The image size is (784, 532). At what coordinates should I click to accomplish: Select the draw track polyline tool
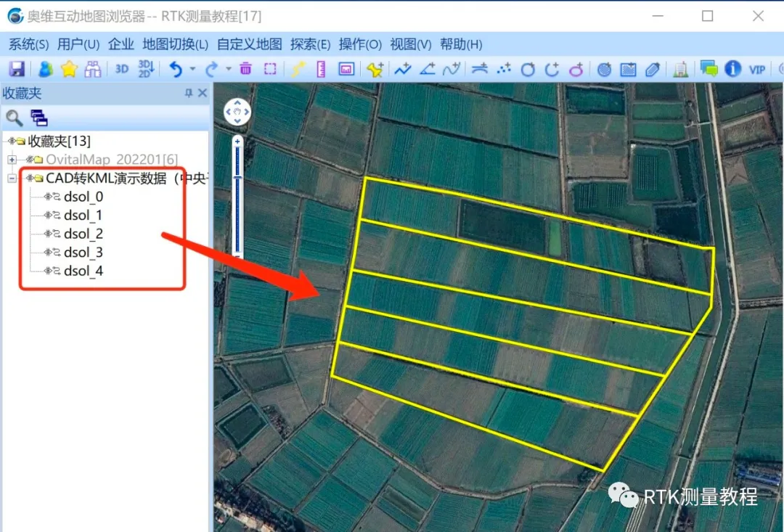(403, 69)
